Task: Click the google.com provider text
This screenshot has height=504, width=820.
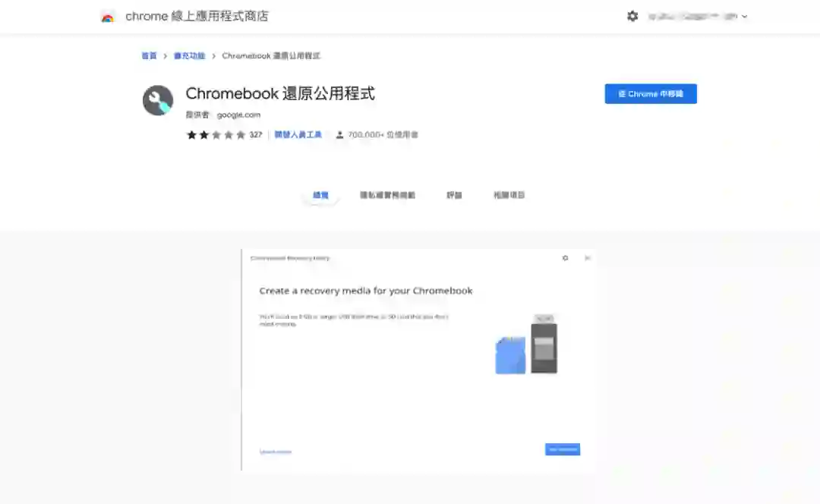Action: (x=238, y=115)
